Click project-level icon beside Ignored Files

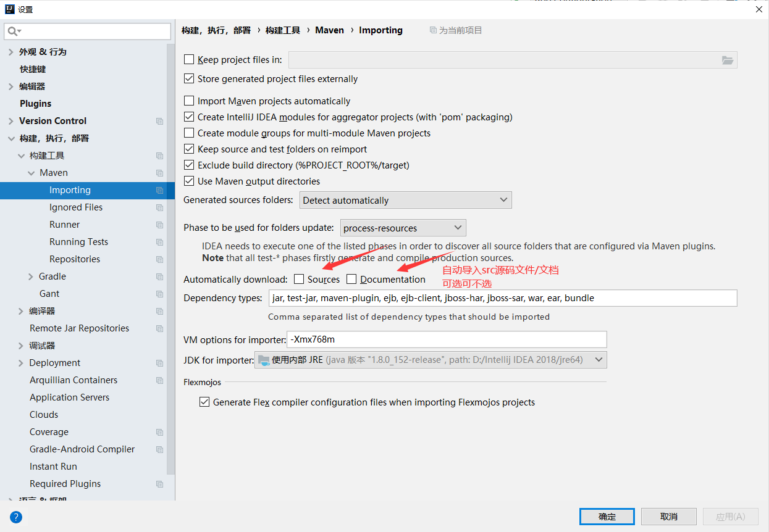coord(159,207)
